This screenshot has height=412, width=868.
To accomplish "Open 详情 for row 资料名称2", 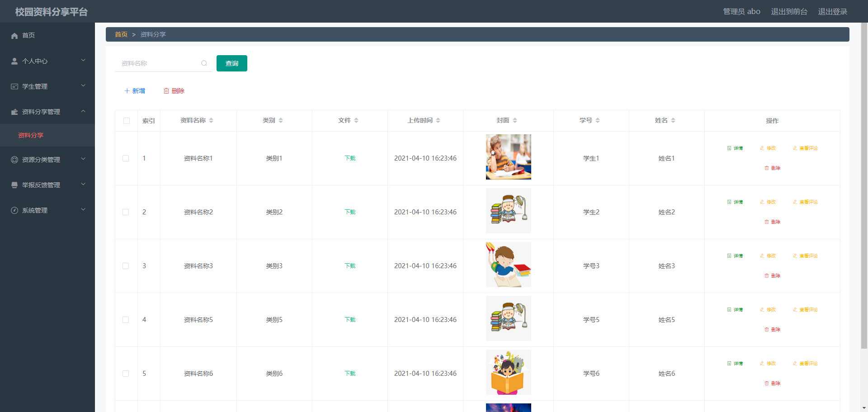I will (735, 202).
